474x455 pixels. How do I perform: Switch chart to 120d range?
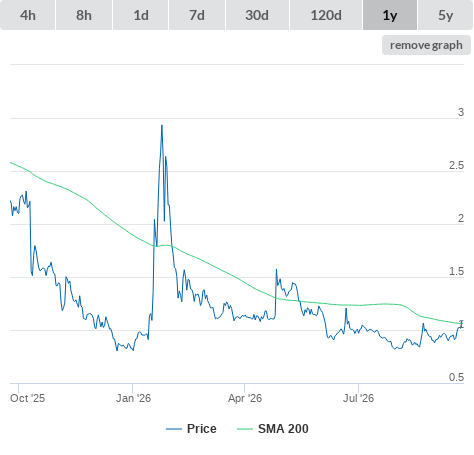coord(326,15)
